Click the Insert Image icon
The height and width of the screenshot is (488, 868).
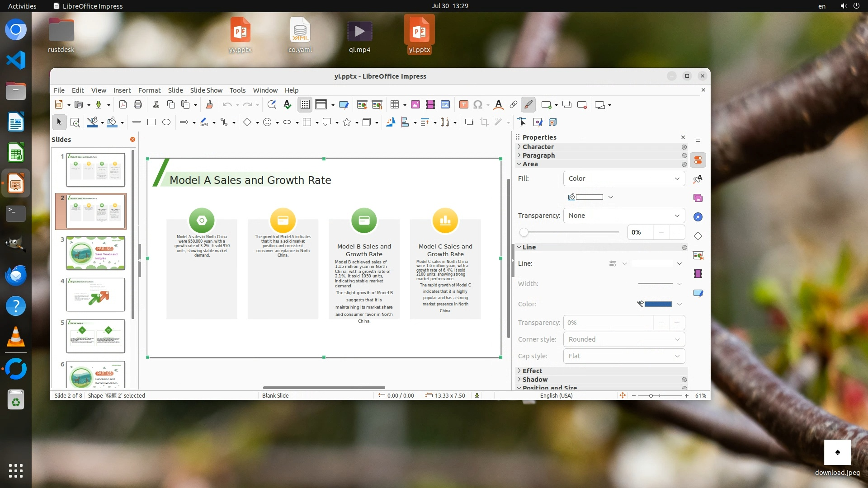click(x=415, y=105)
